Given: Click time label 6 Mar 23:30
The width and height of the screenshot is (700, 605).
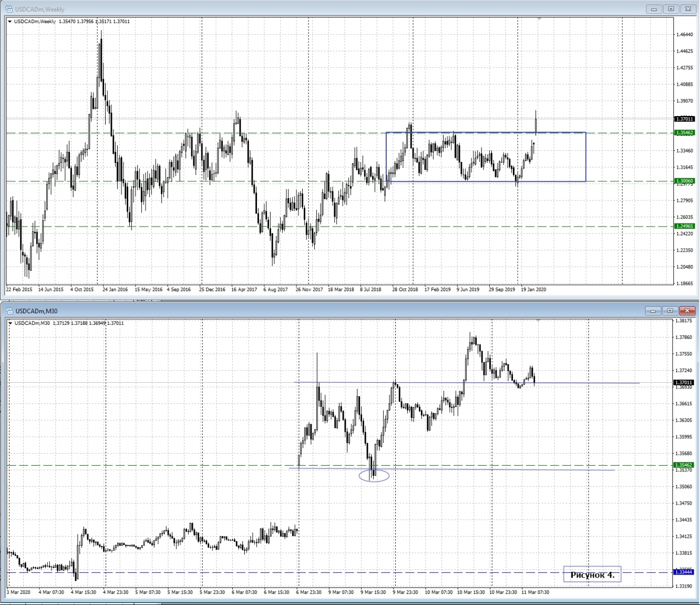Looking at the screenshot, I should point(308,592).
